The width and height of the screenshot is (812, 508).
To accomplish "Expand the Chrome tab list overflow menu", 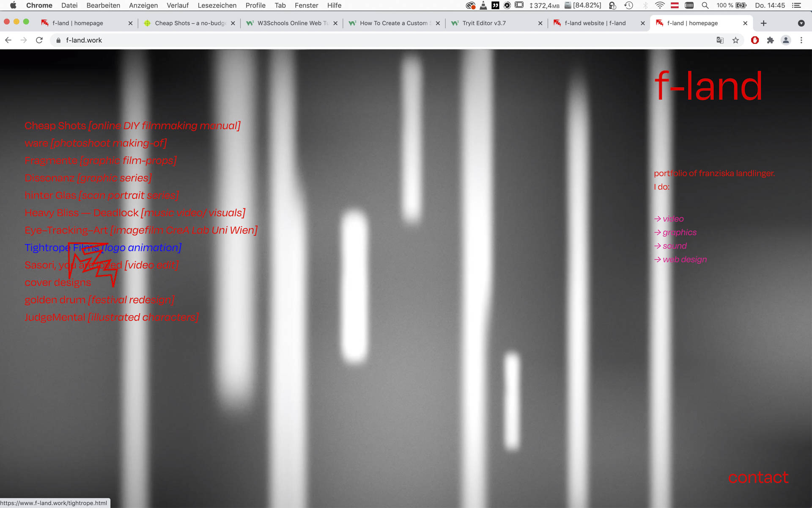I will [801, 23].
